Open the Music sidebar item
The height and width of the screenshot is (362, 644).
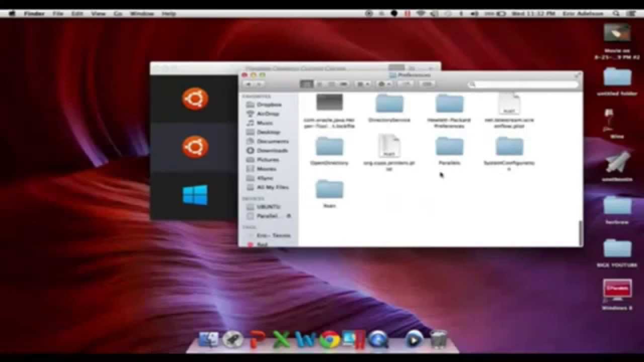tap(265, 123)
